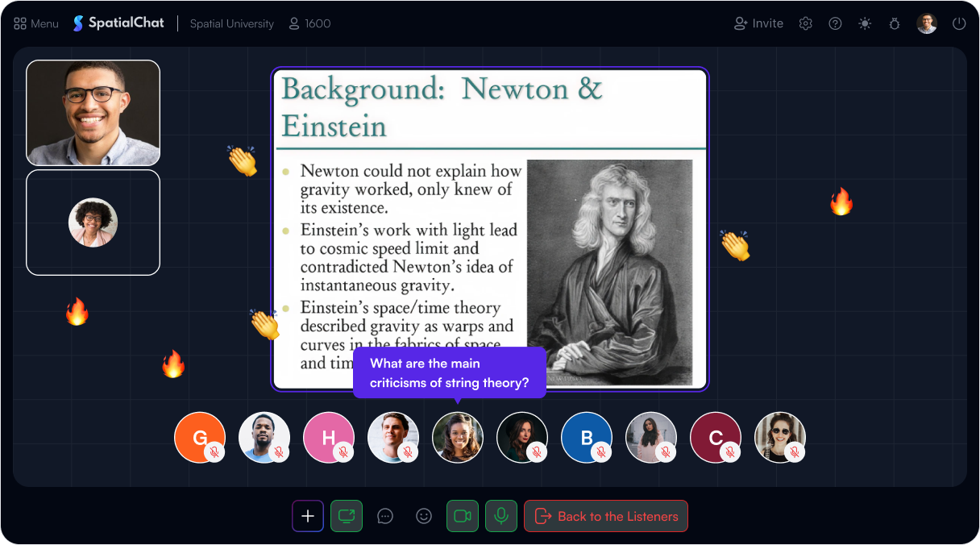Open your profile avatar in the top bar

tap(927, 23)
